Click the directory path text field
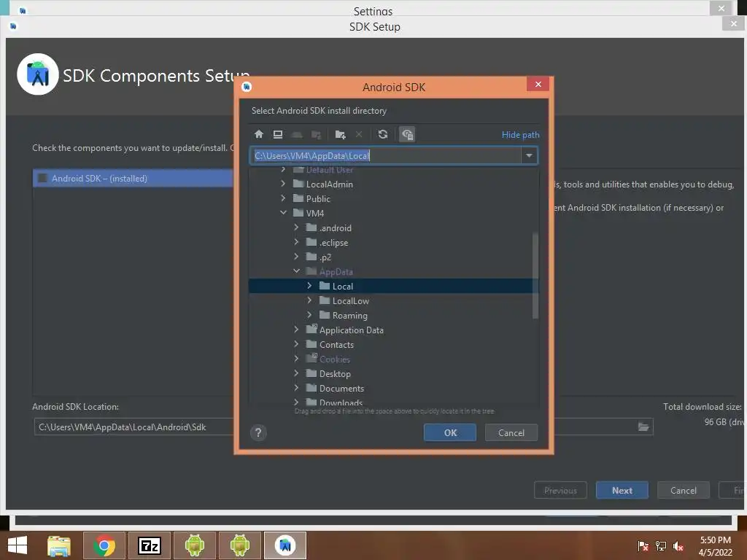The image size is (747, 560). (386, 156)
